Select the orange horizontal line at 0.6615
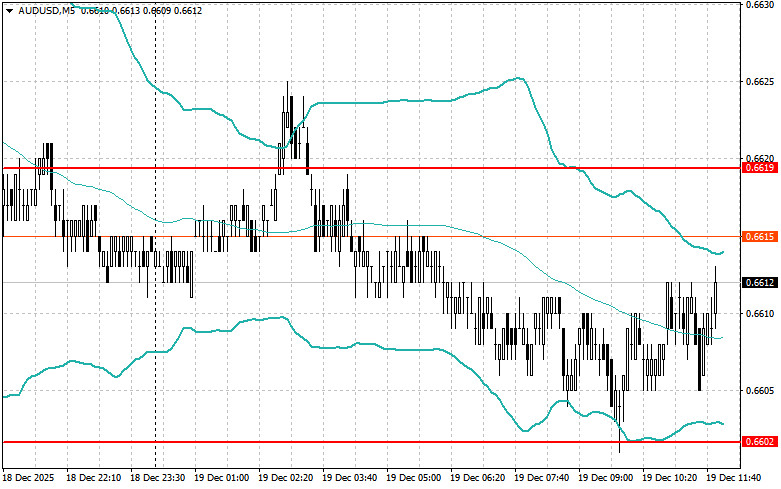This screenshot has height=489, width=781. point(371,237)
